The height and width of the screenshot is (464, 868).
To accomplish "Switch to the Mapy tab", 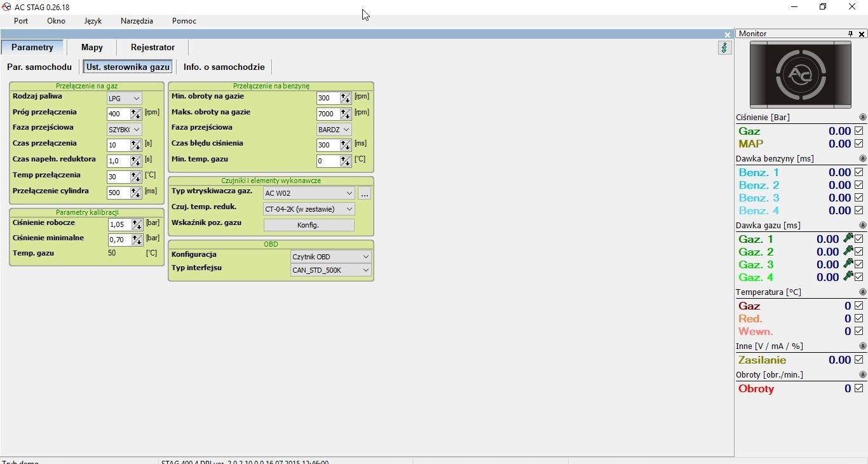I will click(92, 47).
